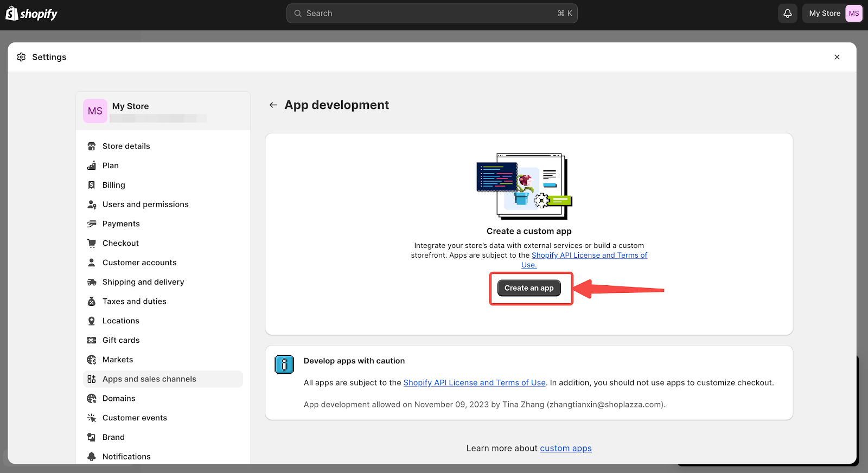
Task: Open Users and permissions
Action: click(x=163, y=204)
